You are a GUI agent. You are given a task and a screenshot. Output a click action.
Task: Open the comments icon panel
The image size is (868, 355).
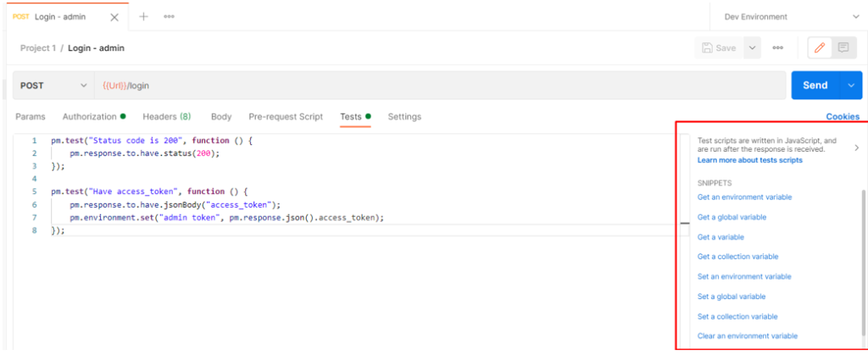click(843, 48)
